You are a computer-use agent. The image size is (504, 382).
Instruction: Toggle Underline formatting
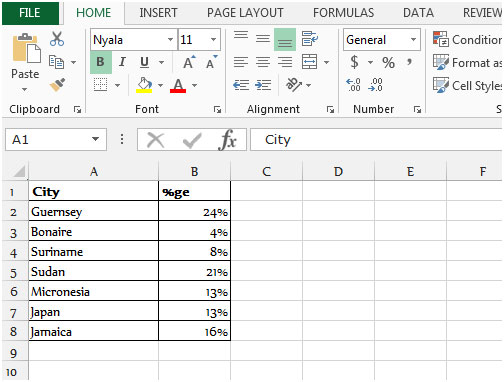point(144,62)
